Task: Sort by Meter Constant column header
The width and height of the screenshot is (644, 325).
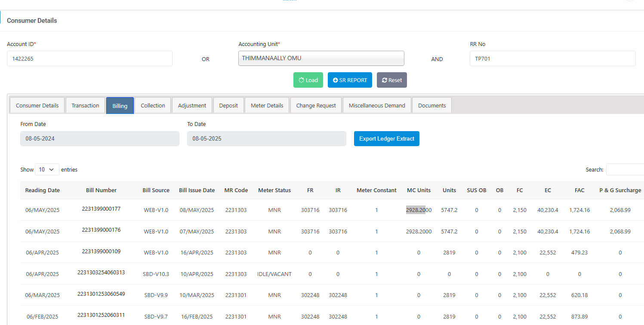Action: (x=376, y=190)
